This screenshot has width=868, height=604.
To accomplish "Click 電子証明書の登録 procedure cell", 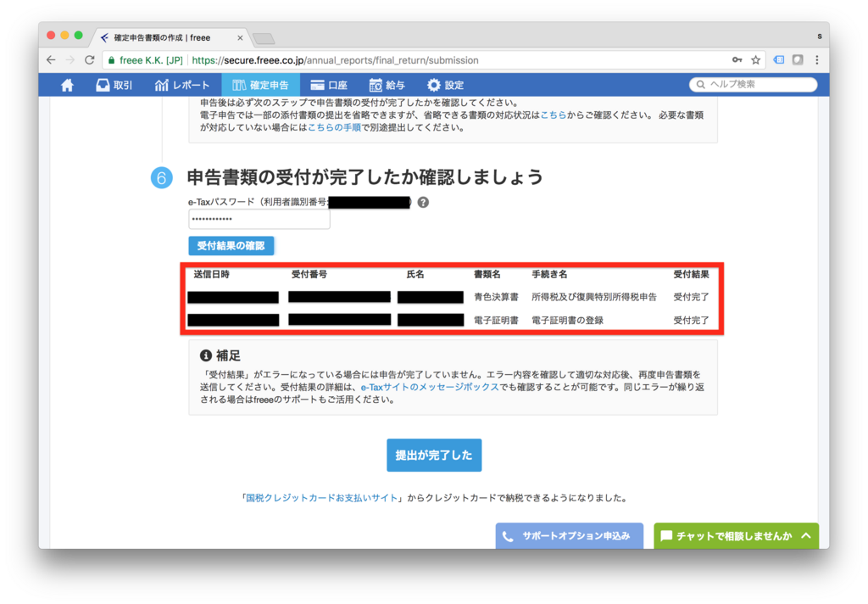I will coord(567,321).
